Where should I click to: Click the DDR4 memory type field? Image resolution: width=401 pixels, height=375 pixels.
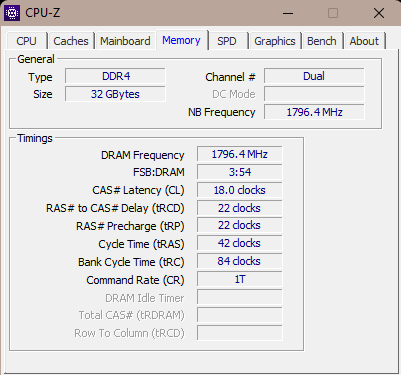coord(115,76)
